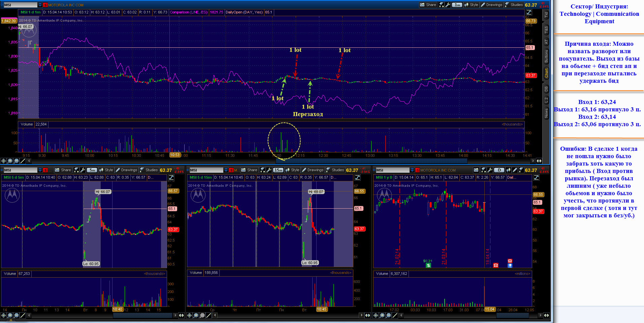Open L2 side tab
This screenshot has height=323, width=644.
coord(546,100)
